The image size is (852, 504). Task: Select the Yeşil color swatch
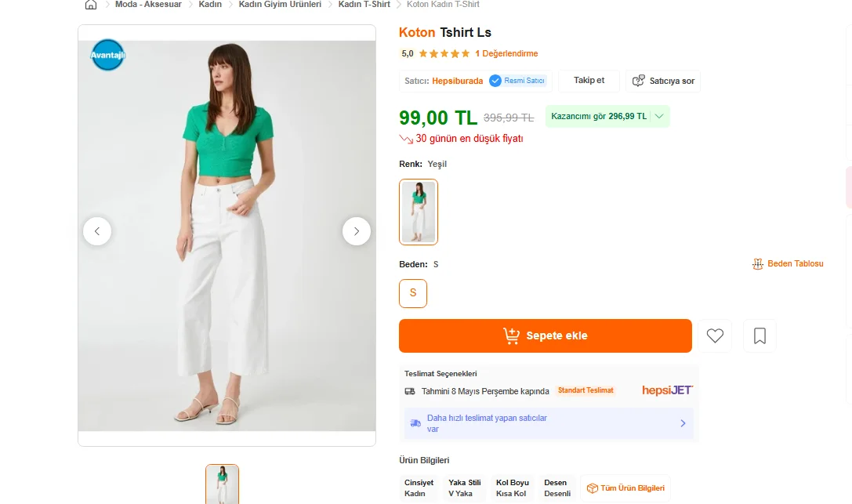click(x=419, y=212)
